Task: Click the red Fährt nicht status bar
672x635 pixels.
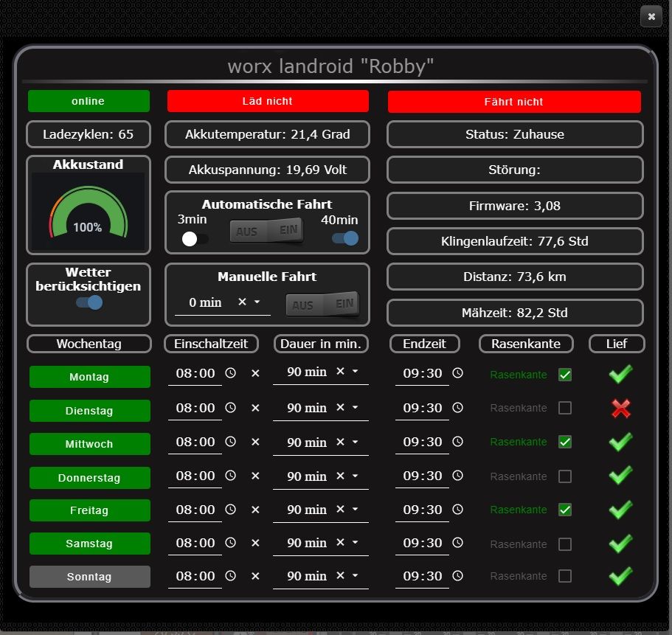Action: point(514,102)
